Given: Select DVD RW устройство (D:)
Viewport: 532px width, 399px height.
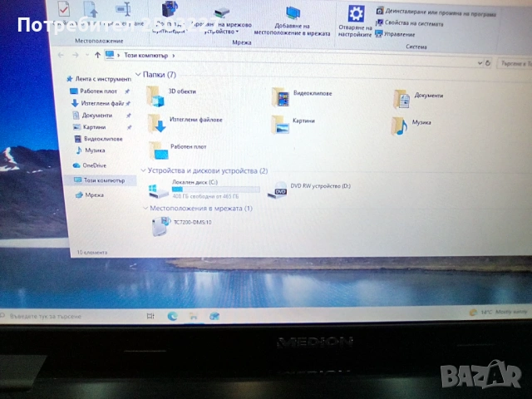Looking at the screenshot, I should click(x=308, y=190).
